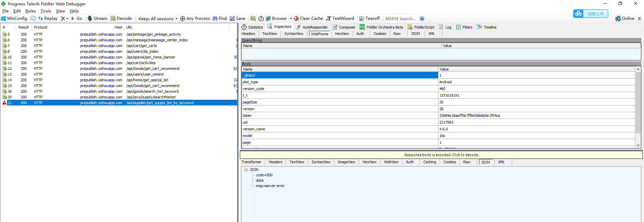Open Find sessions tool

(220, 18)
